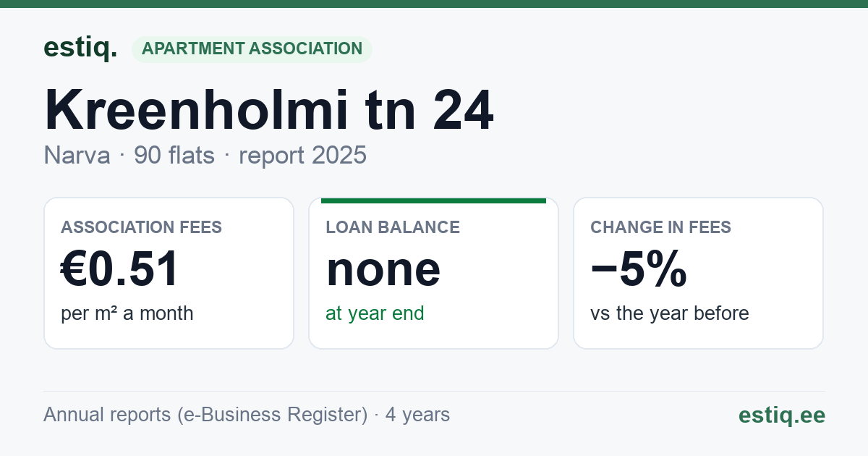Click the loan balance value none
The image size is (868, 456).
(383, 269)
